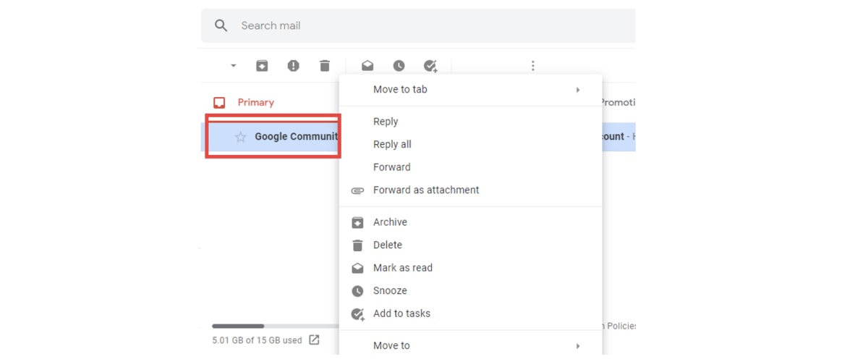Open storage management external link icon
868x362 pixels.
[314, 340]
